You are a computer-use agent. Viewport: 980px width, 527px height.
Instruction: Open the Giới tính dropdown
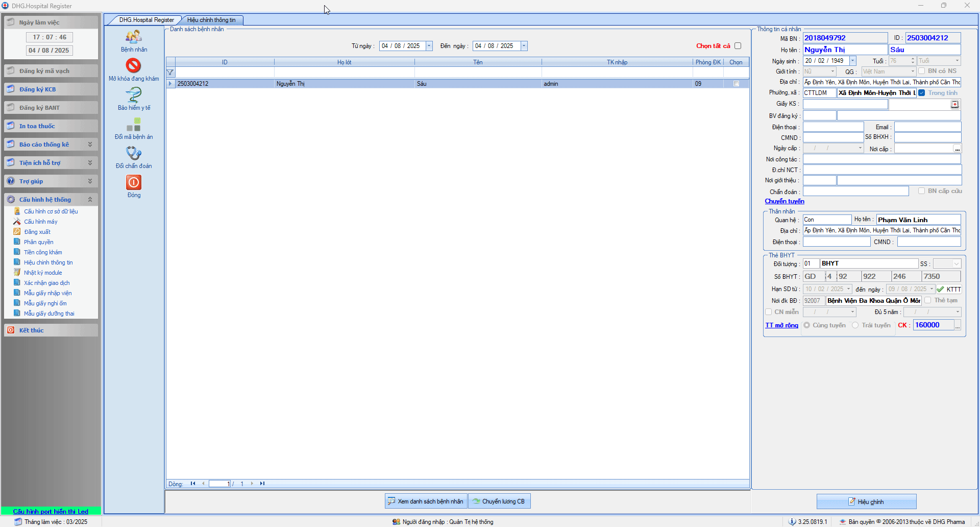832,71
